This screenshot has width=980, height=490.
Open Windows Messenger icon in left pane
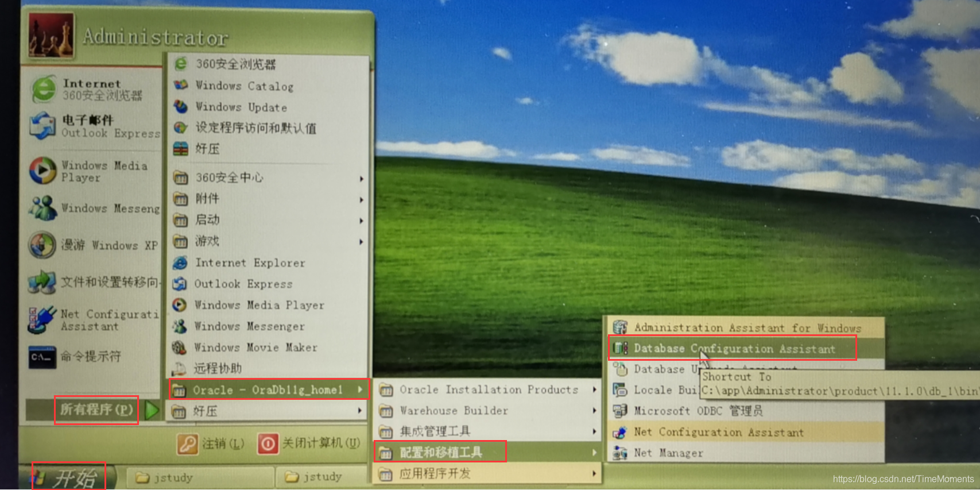click(43, 208)
